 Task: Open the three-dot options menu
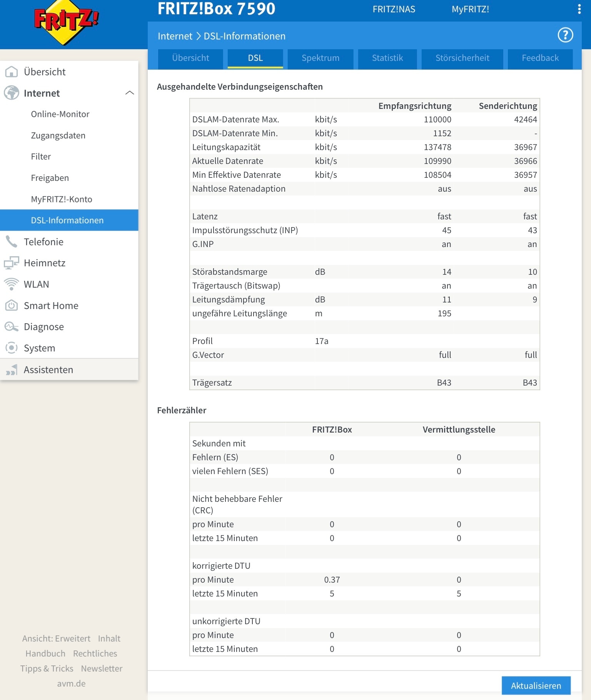click(x=579, y=9)
